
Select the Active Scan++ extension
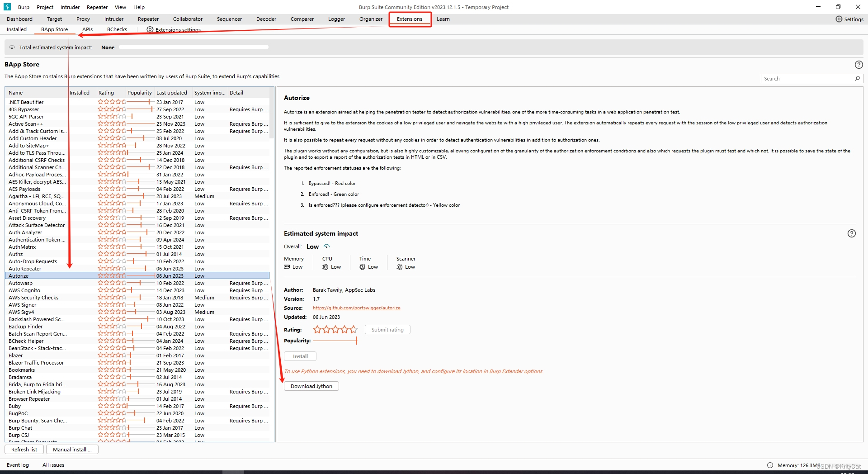[137, 124]
